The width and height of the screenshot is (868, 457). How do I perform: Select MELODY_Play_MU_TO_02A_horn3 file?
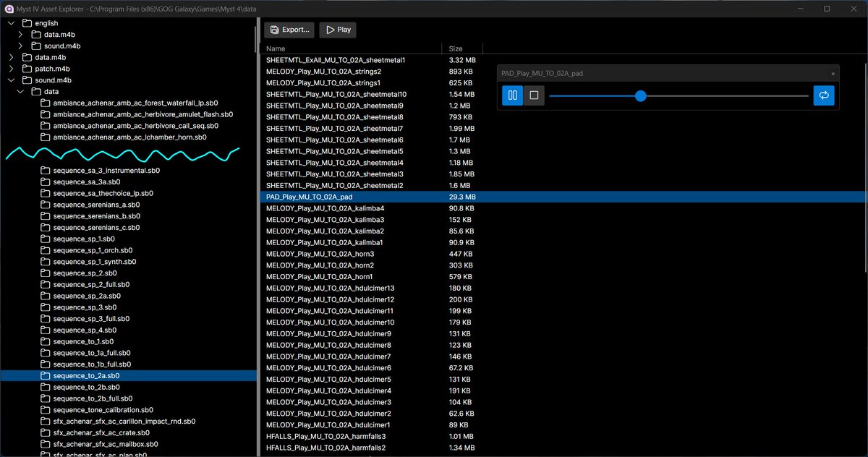320,254
